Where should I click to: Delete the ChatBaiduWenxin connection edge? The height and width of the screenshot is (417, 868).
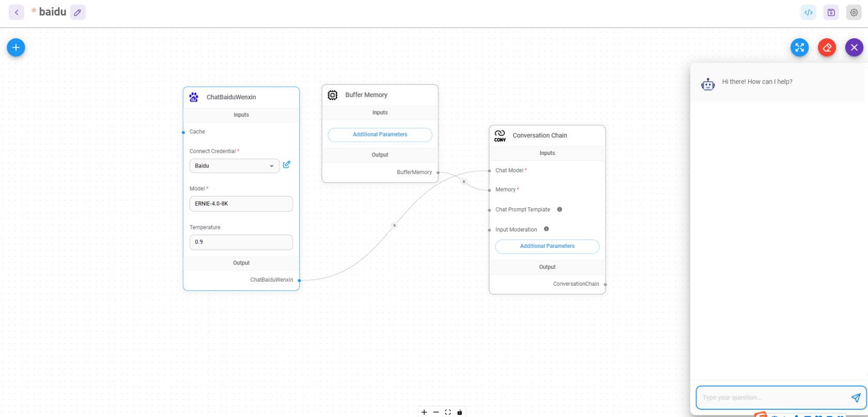pos(394,225)
